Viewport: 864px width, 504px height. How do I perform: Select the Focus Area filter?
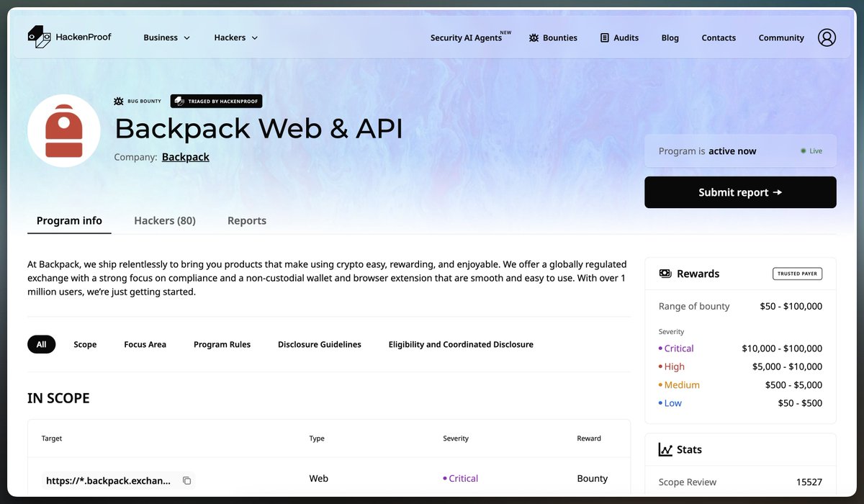pyautogui.click(x=145, y=344)
